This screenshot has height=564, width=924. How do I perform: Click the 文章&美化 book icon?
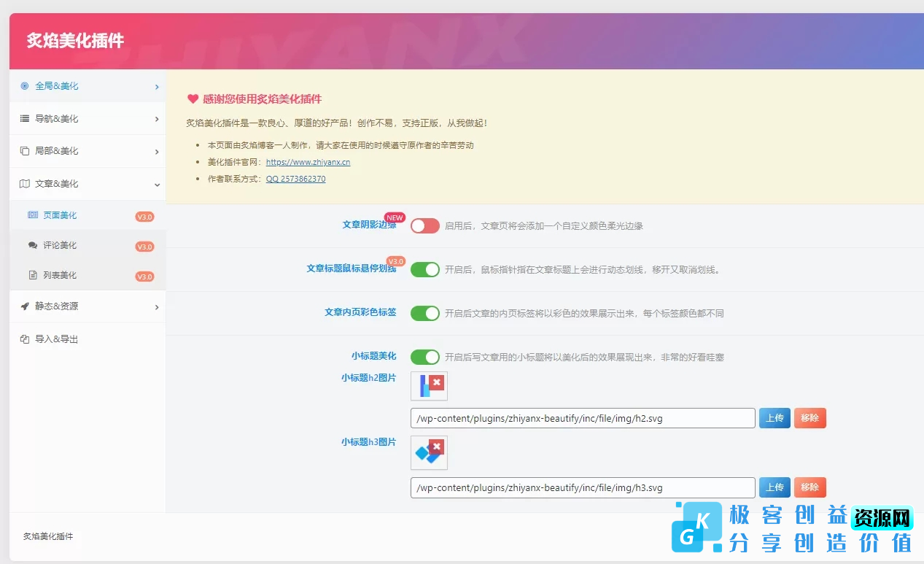[x=24, y=184]
